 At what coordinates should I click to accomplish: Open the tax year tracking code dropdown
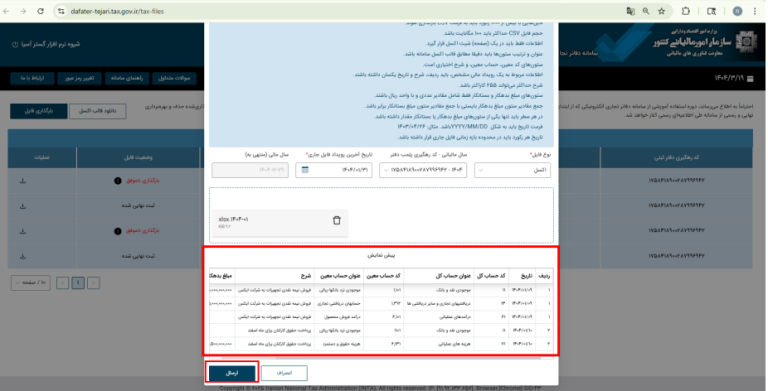point(423,170)
